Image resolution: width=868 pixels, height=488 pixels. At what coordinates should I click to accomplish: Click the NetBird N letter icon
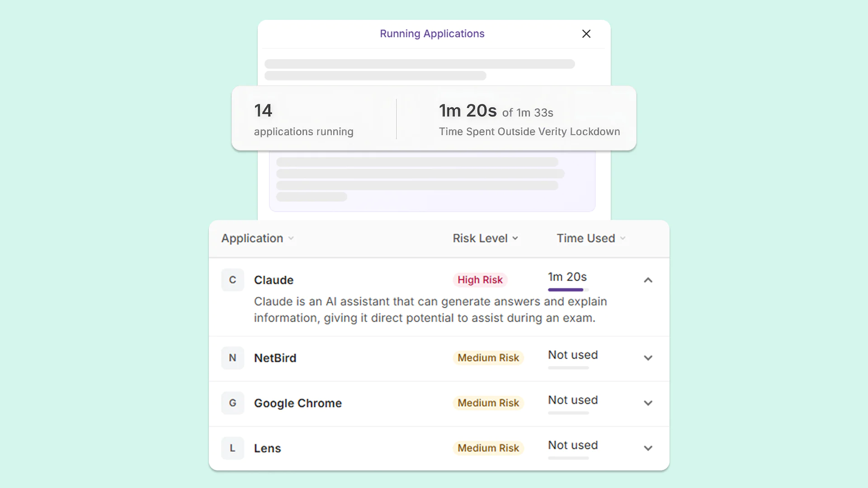click(x=232, y=358)
